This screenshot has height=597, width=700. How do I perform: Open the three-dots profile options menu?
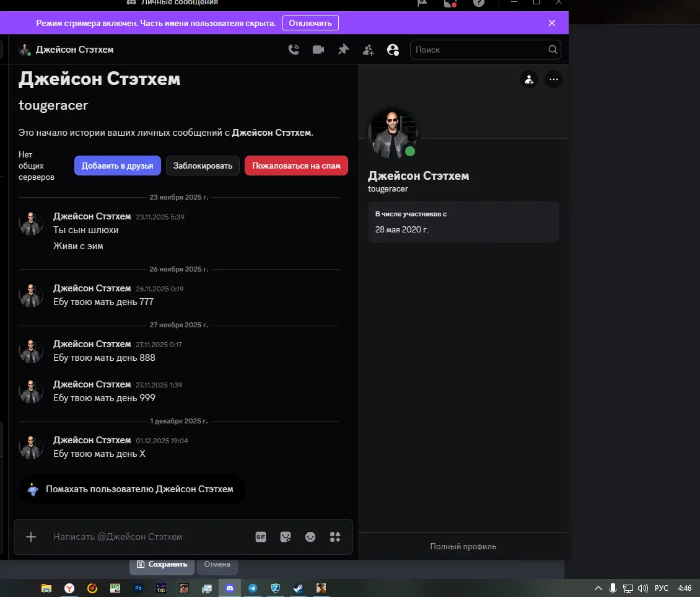[553, 79]
